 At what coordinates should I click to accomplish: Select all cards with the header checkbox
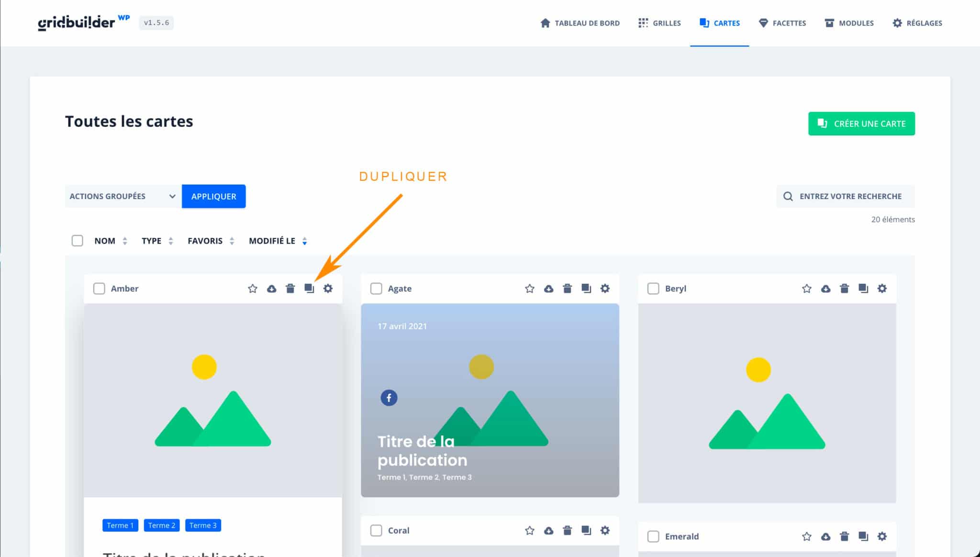(x=77, y=241)
